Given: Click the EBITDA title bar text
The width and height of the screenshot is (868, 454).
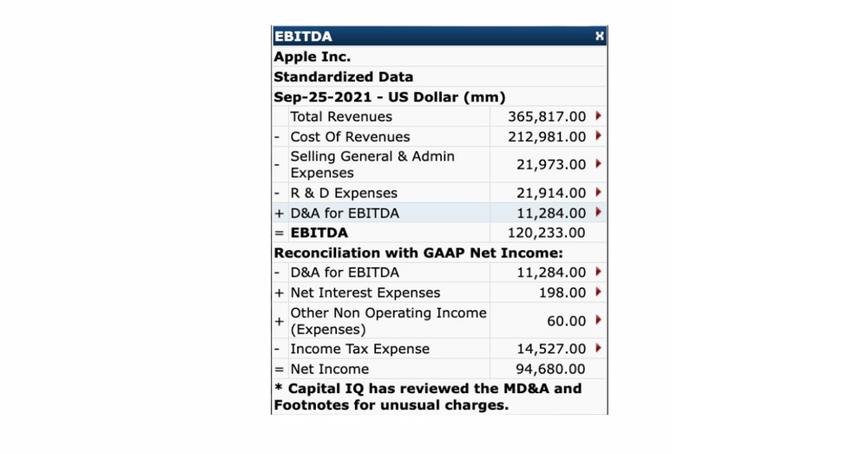Looking at the screenshot, I should (303, 36).
